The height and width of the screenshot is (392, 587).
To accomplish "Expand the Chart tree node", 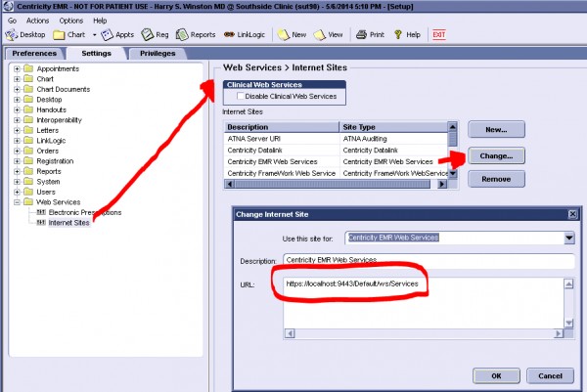I will tap(17, 79).
